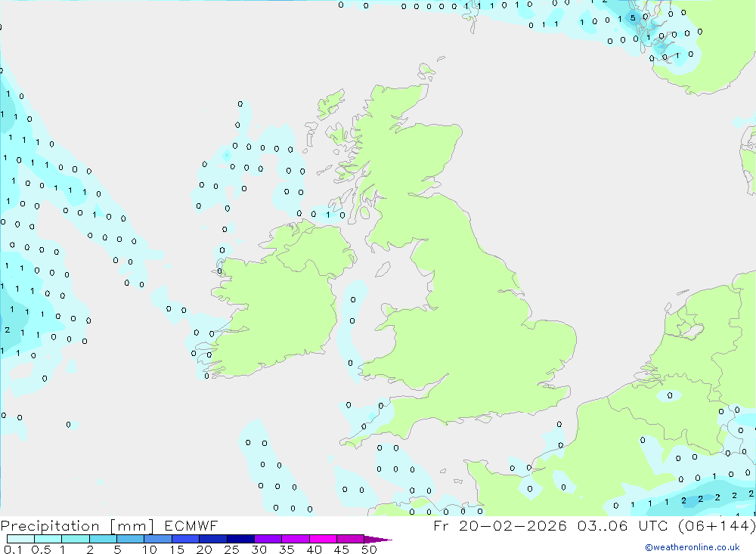Pick the 0.1–0.5 mm legend color swatch

(20, 539)
